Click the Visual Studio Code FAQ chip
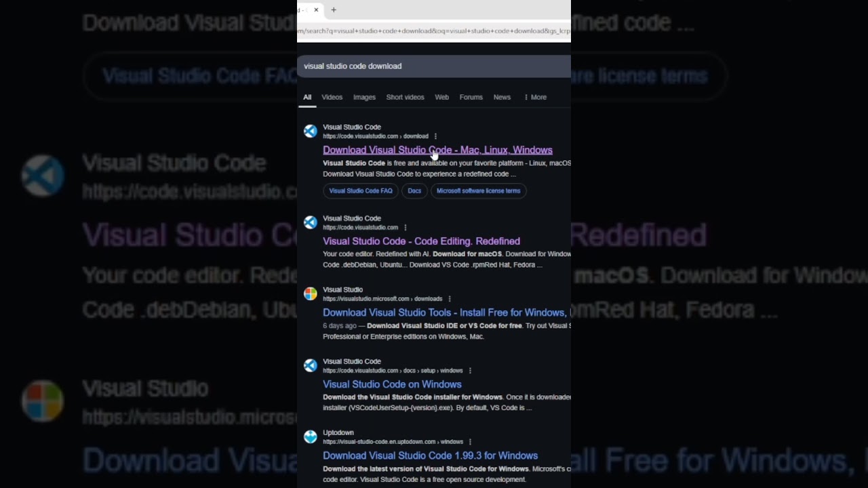This screenshot has height=488, width=868. coord(361,191)
